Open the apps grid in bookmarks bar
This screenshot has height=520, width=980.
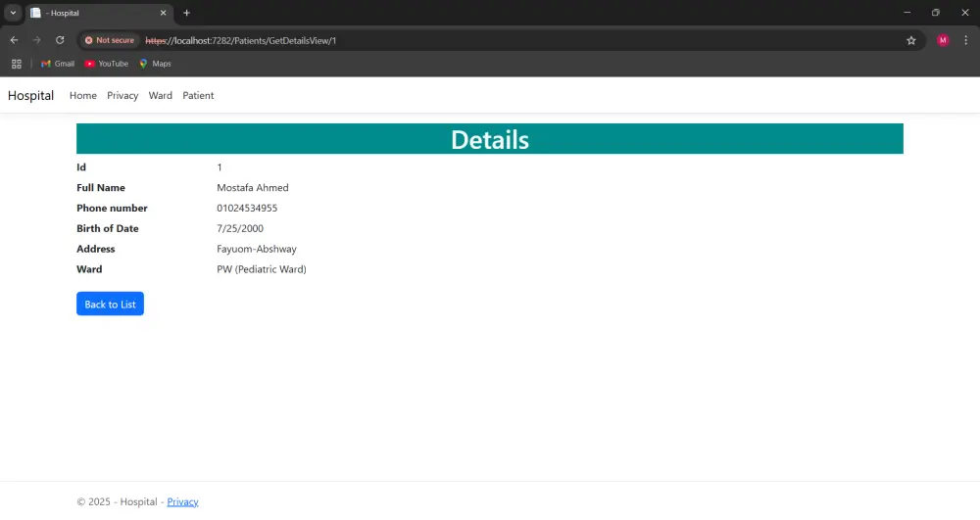(17, 64)
